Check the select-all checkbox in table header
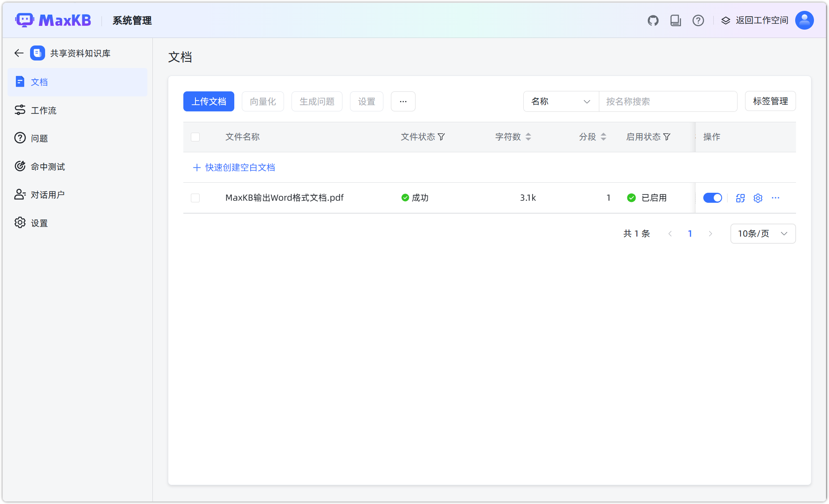 195,137
